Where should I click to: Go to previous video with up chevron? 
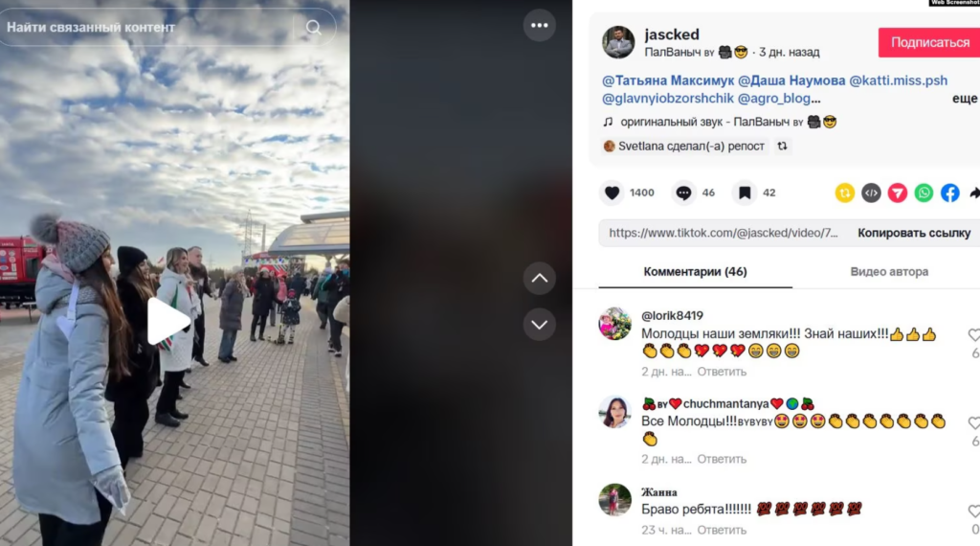tap(540, 279)
